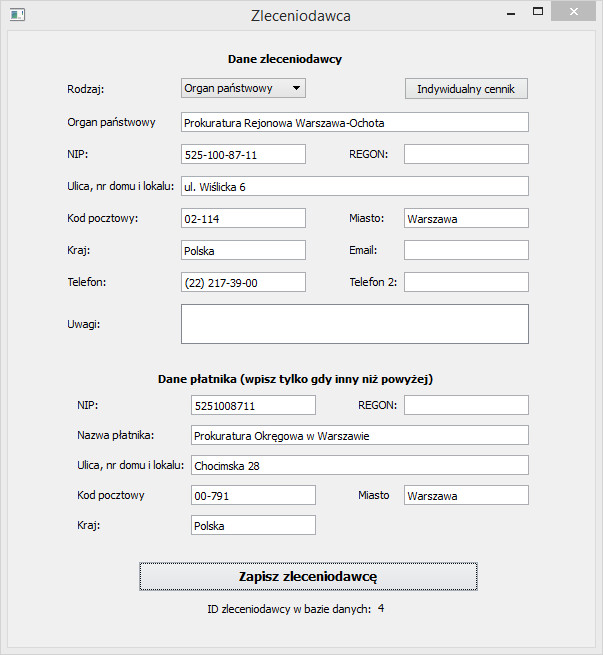Image resolution: width=603 pixels, height=655 pixels.
Task: Click the 'Nazwa płatnika:' label
Action: (x=116, y=435)
